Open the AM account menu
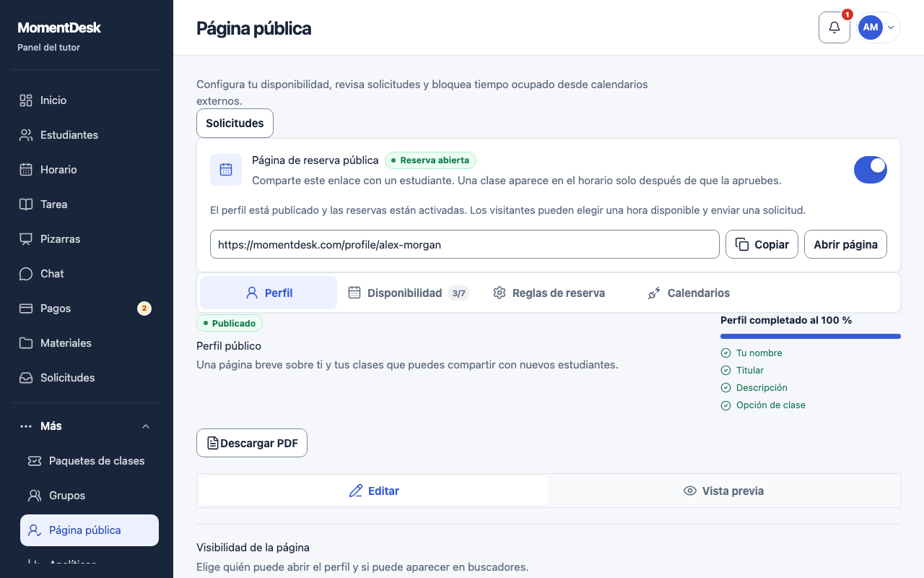The width and height of the screenshot is (924, 578). pyautogui.click(x=879, y=27)
